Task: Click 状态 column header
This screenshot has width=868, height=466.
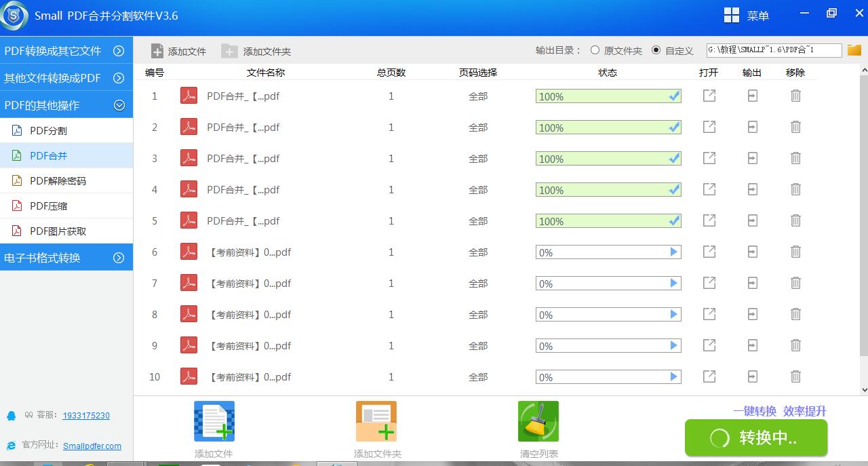Action: 608,73
